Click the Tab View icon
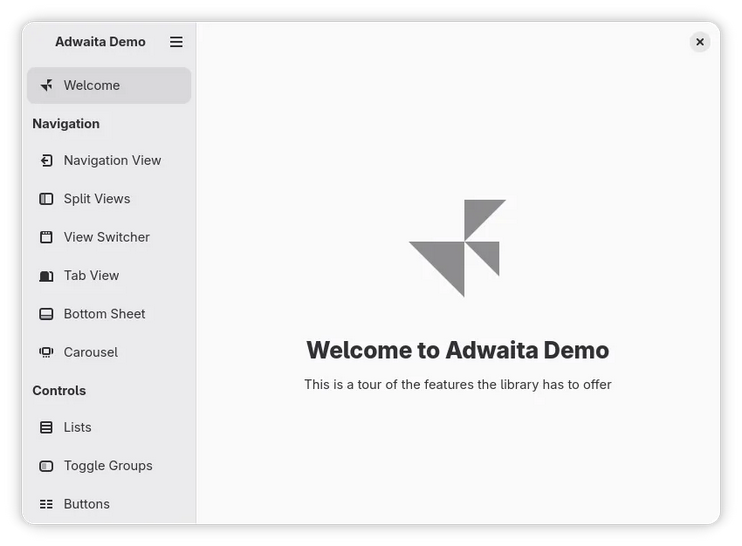The height and width of the screenshot is (546, 742). point(46,276)
